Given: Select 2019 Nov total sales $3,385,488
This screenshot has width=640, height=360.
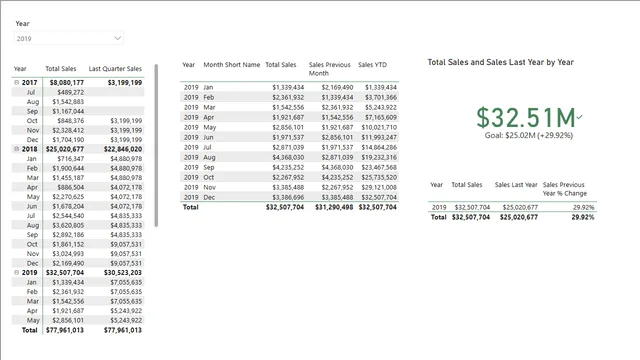Looking at the screenshot, I should tap(288, 187).
